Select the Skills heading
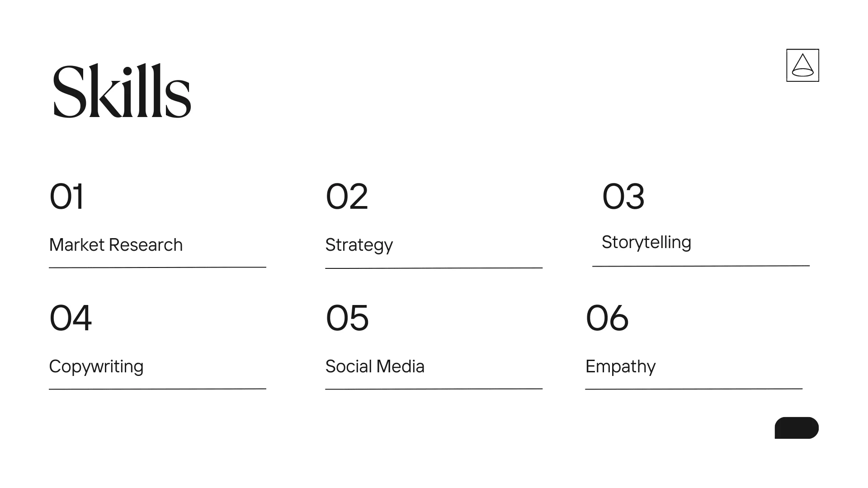868x488 pixels. click(x=122, y=91)
